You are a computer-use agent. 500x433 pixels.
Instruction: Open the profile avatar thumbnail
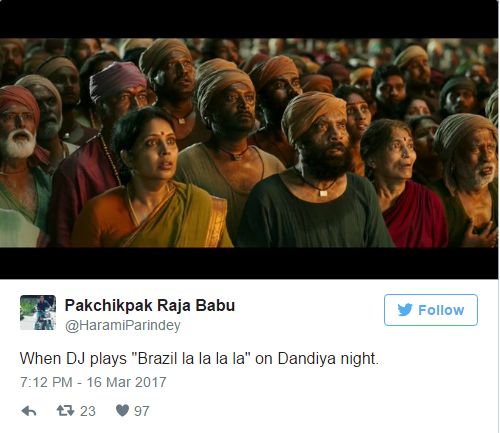pos(38,312)
